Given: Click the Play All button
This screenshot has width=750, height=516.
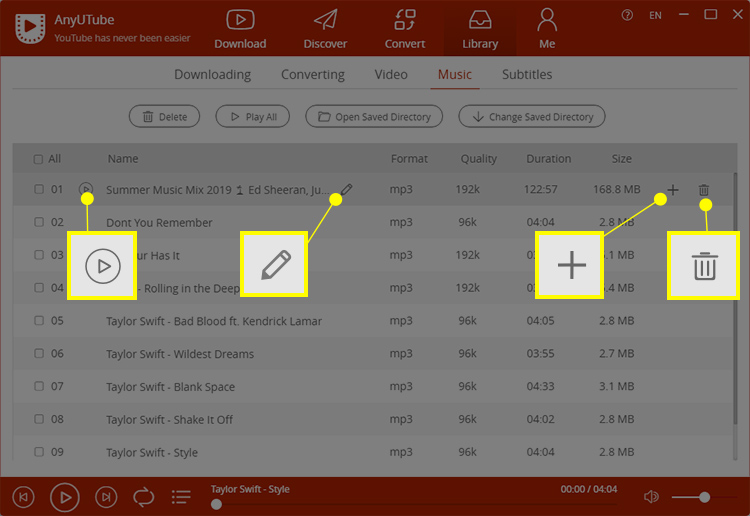Looking at the screenshot, I should coord(253,117).
